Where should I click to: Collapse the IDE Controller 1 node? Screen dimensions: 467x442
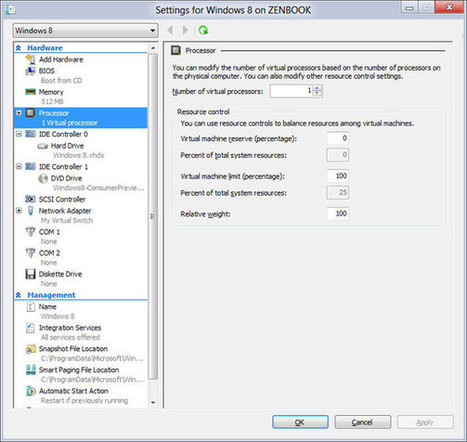[19, 166]
